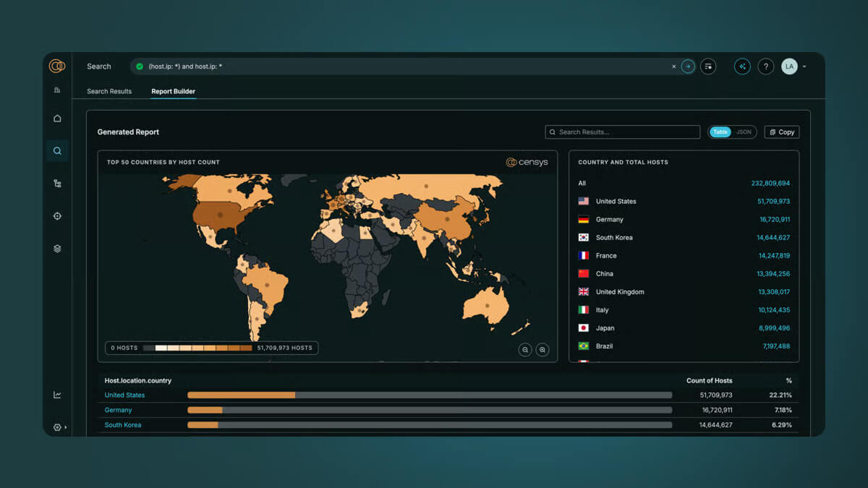Open query filter options next to the search bar
The height and width of the screenshot is (488, 868).
(707, 66)
